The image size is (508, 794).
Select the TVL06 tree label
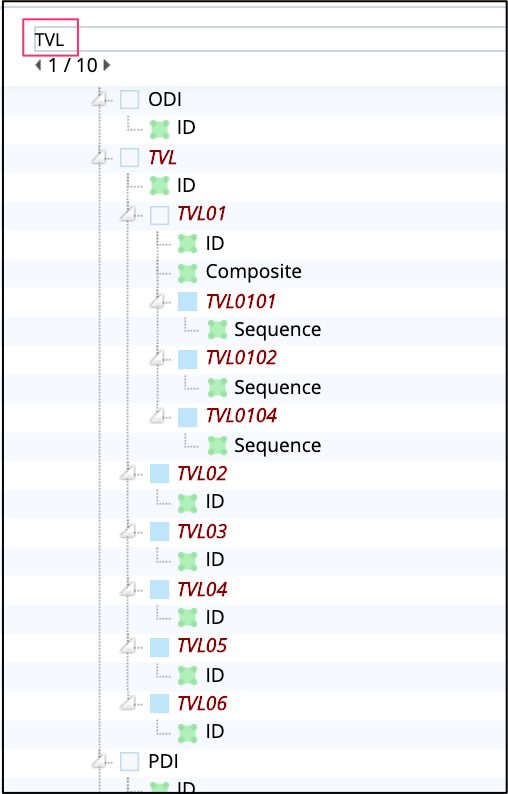202,703
